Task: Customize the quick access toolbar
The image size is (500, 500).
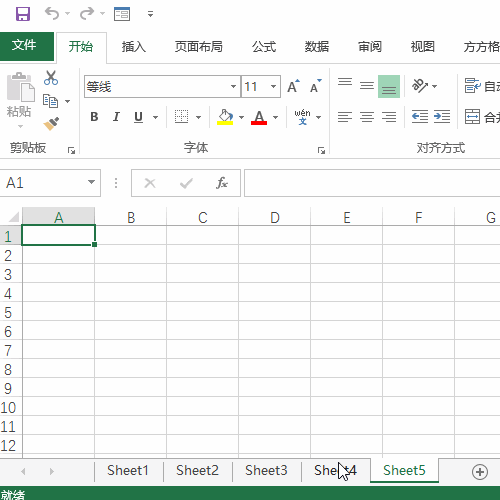Action: (x=150, y=14)
